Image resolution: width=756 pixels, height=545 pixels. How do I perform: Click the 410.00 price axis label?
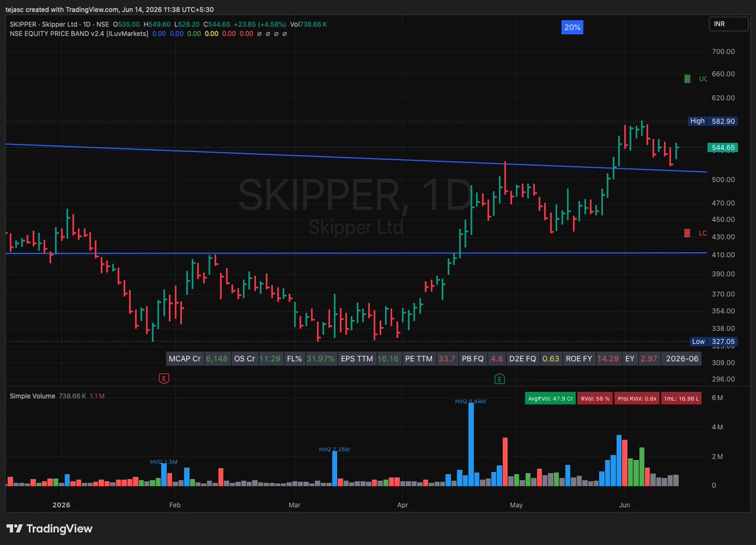[x=723, y=255]
